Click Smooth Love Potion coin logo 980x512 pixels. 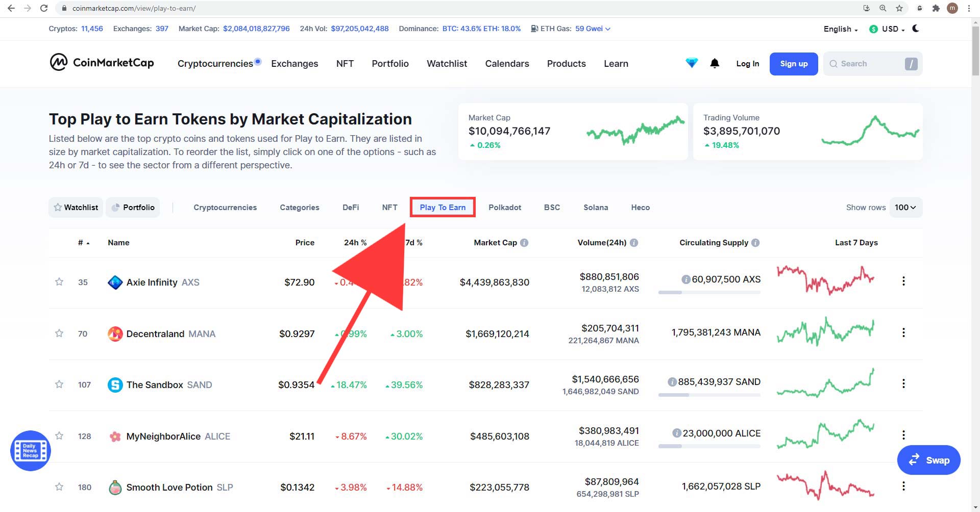[x=115, y=487]
